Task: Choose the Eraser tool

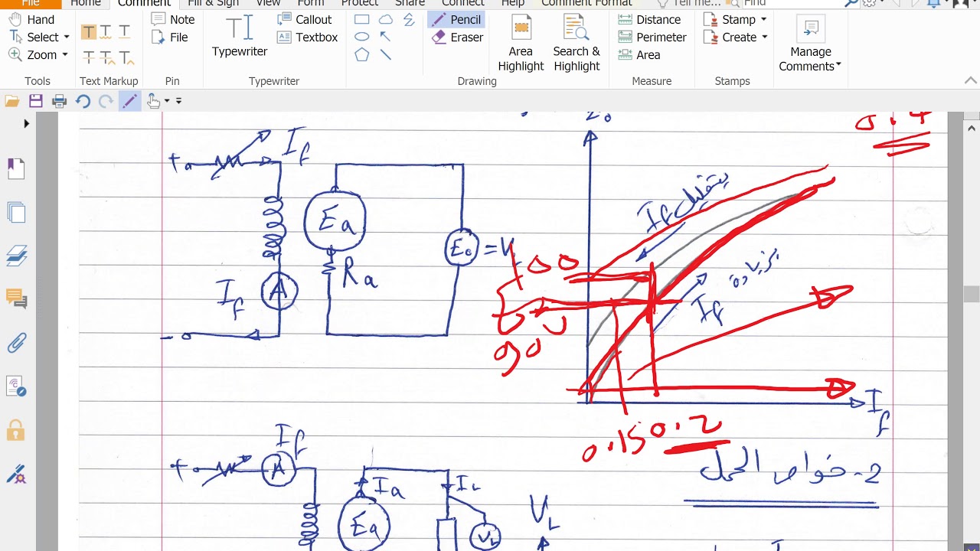Action: point(457,37)
